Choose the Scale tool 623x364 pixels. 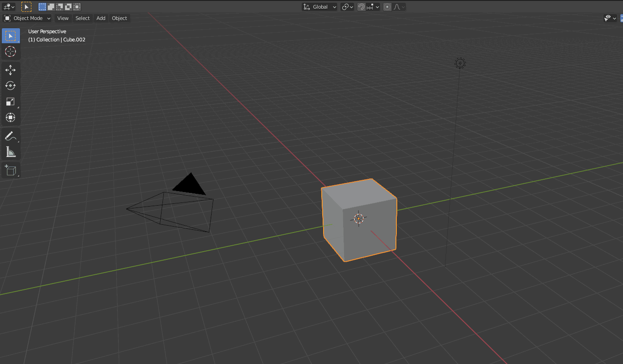(10, 101)
